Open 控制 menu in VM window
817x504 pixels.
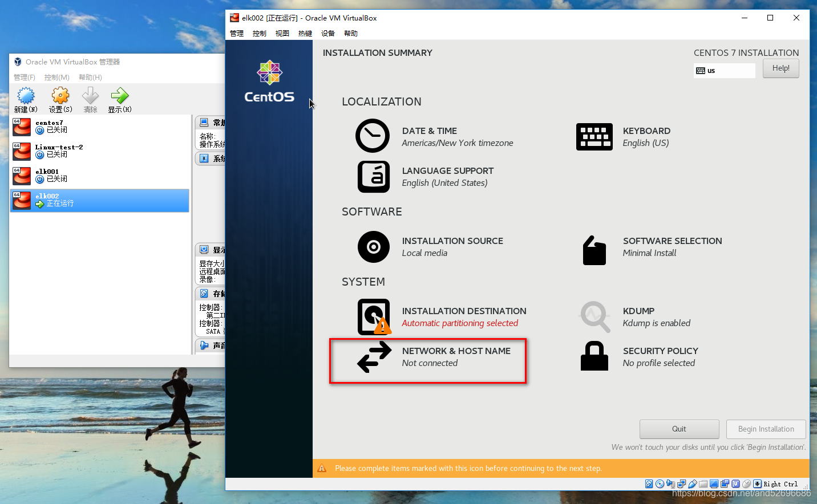260,34
